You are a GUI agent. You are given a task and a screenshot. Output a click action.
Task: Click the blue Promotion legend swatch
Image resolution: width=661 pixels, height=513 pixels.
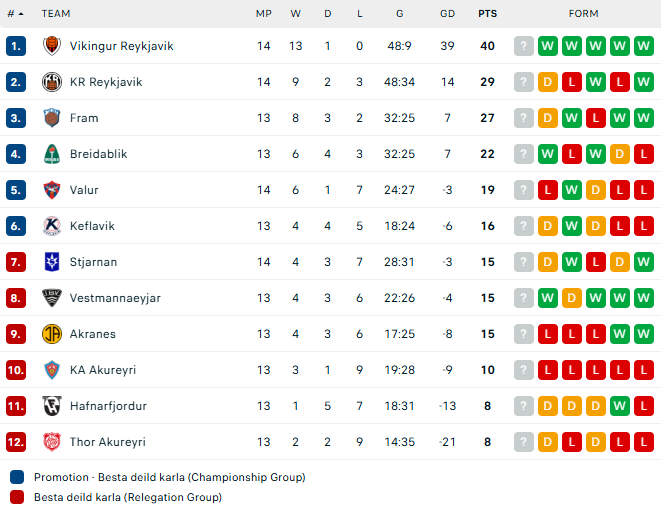17,477
